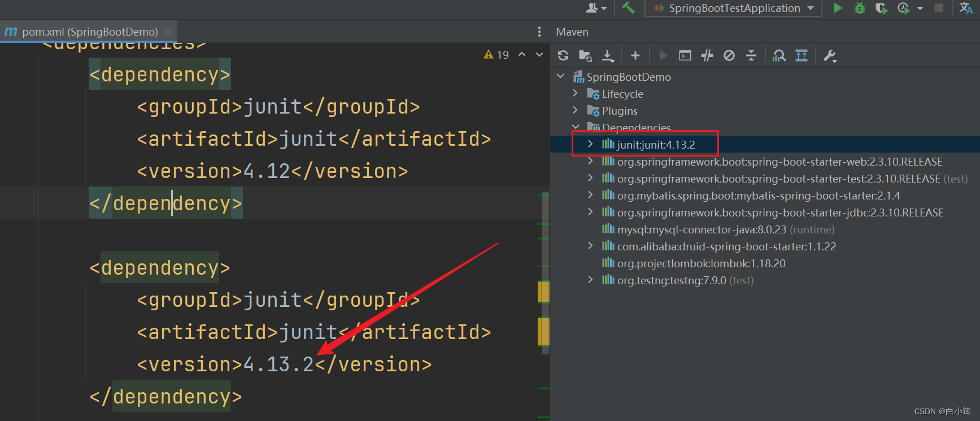Click upper yellow warning marker in the editor stripe
The height and width of the screenshot is (421, 980).
coord(543,292)
